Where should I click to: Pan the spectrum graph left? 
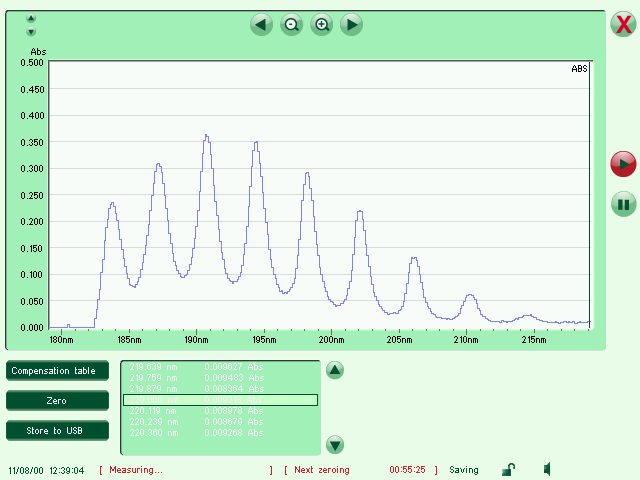[262, 25]
